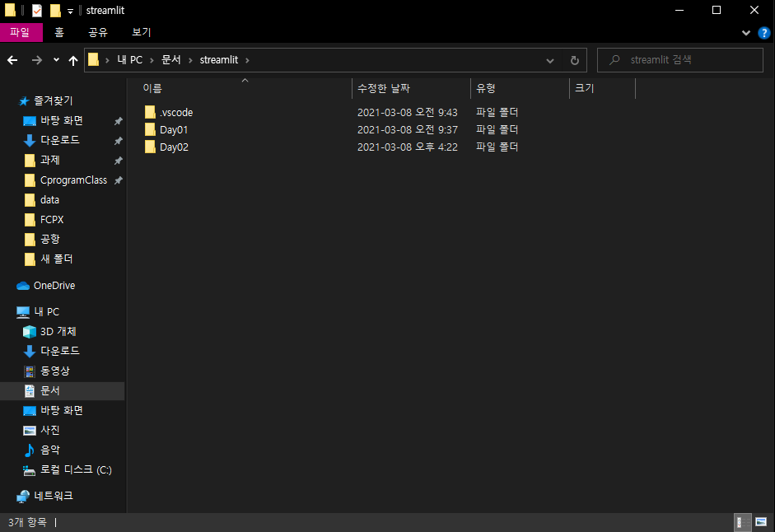Select 네트워크 in the navigation pane
The image size is (775, 532).
[53, 496]
